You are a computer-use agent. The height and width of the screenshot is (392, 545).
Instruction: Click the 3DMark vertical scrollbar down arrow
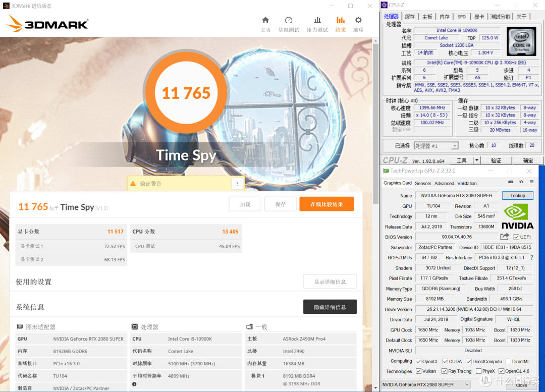[375, 388]
